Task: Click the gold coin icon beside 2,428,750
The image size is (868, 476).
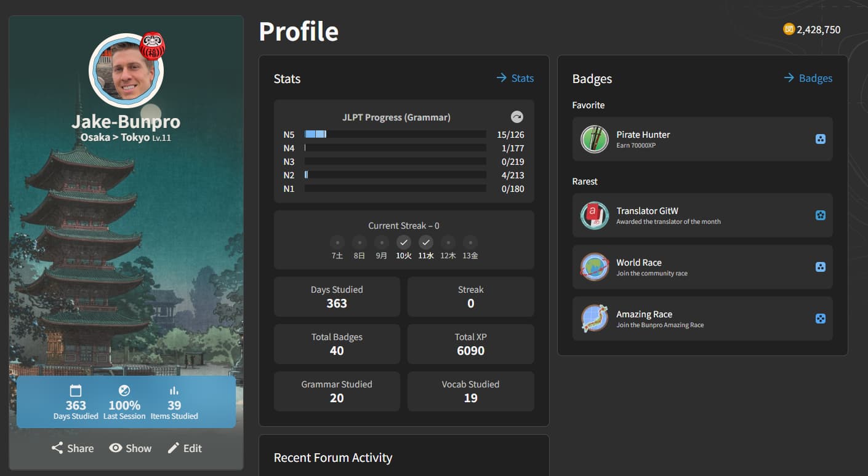Action: pos(789,29)
